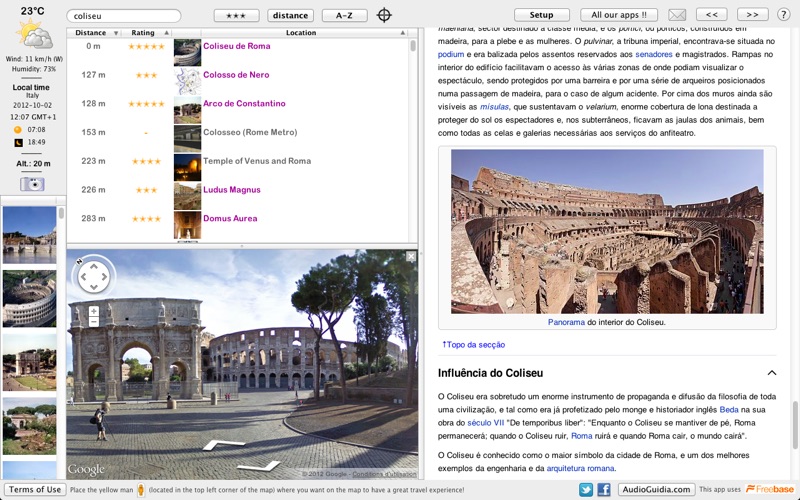Follow the mísulas link in article

(x=494, y=107)
